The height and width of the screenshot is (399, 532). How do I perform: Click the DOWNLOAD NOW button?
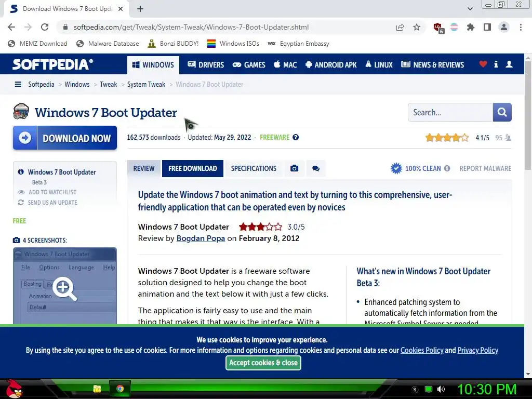coord(65,138)
